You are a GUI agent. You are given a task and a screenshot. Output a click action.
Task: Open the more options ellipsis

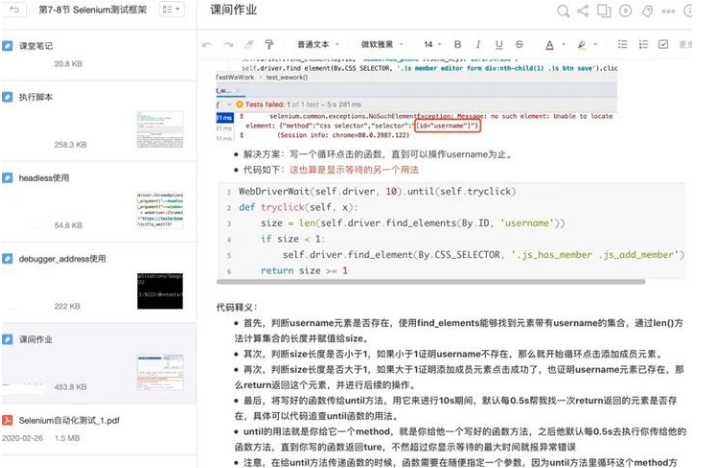pos(668,11)
